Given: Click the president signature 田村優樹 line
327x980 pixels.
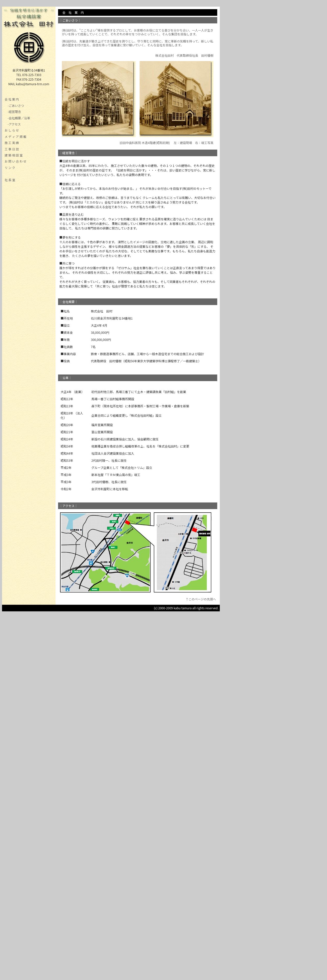Looking at the screenshot, I should (x=184, y=55).
